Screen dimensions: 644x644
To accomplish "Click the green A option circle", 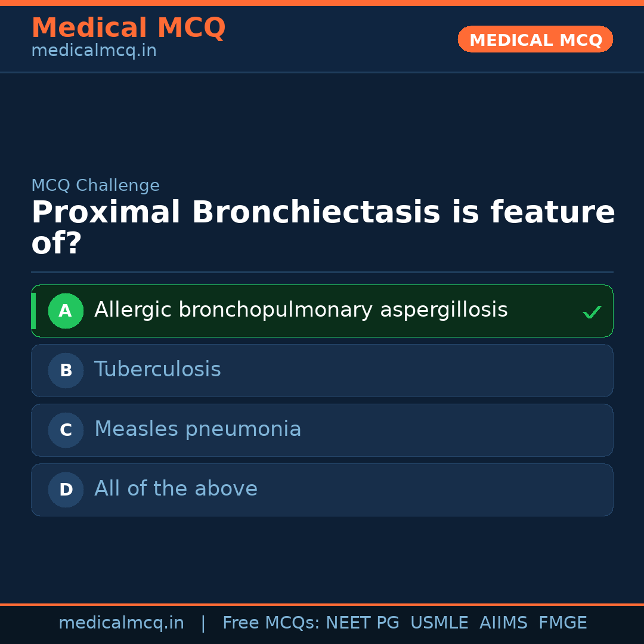I will coord(66,311).
